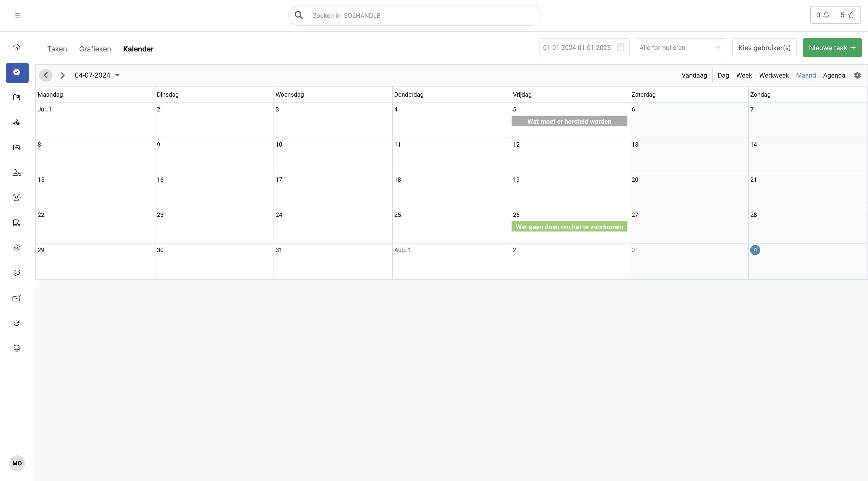This screenshot has height=481, width=868.
Task: Create a Nieuwe taak
Action: (832, 48)
